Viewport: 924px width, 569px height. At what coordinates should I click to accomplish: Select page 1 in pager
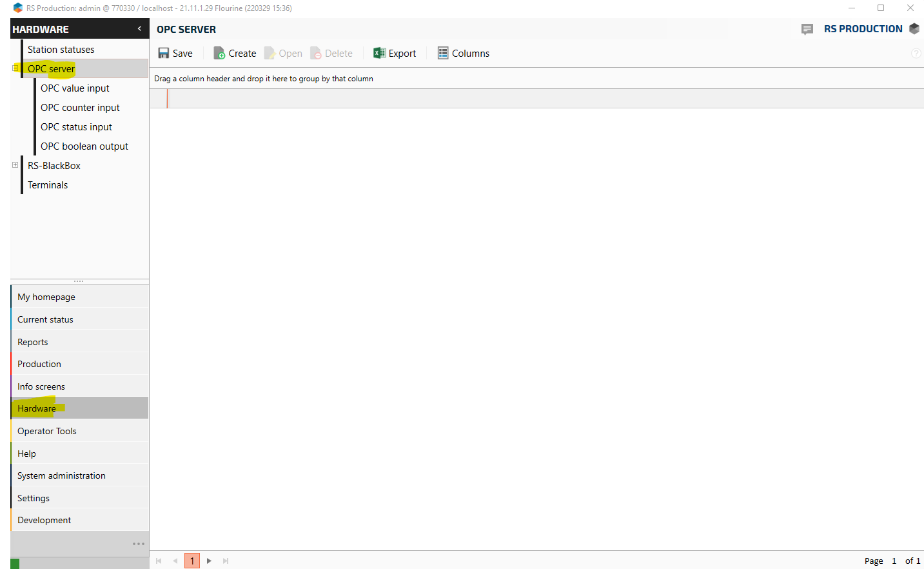click(192, 561)
